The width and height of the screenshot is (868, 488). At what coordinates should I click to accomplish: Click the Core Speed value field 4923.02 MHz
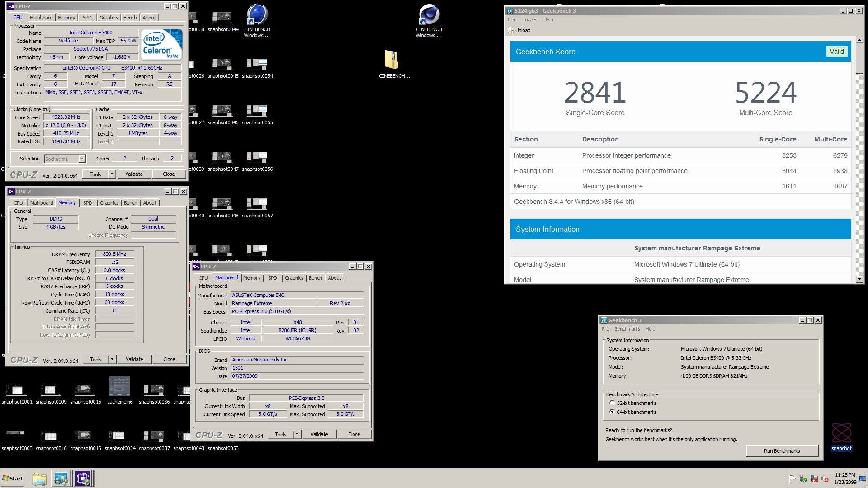tap(66, 117)
